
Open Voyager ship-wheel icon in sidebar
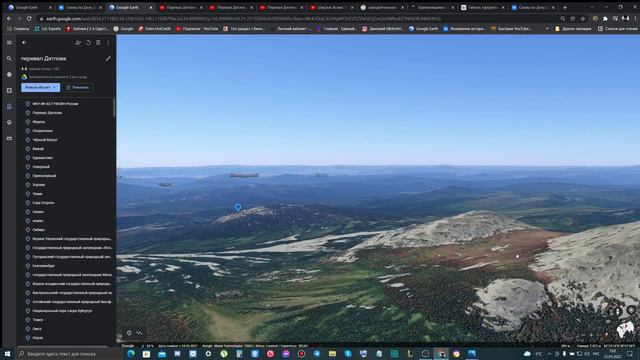point(9,75)
